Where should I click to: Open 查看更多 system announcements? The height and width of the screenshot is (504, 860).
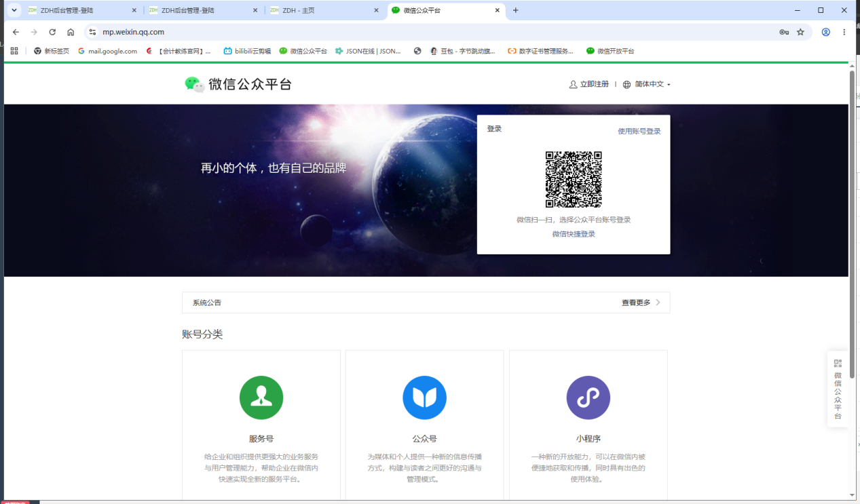coord(636,303)
